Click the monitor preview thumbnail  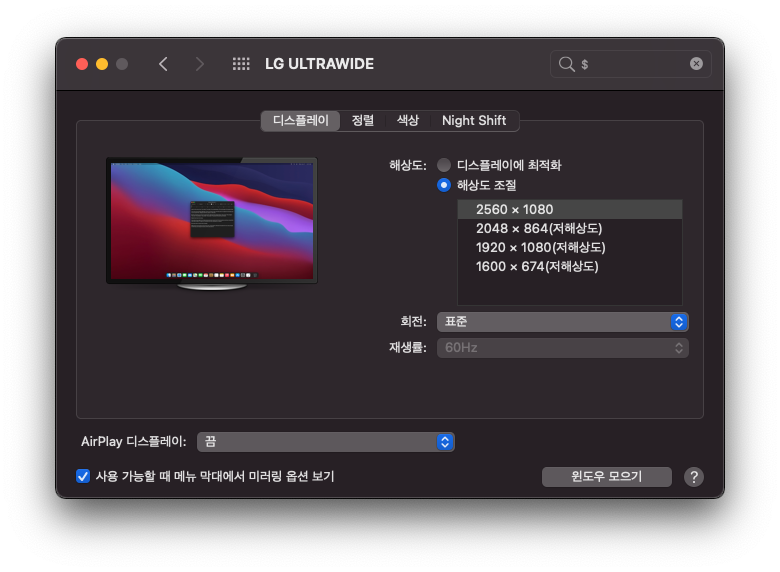pos(212,223)
